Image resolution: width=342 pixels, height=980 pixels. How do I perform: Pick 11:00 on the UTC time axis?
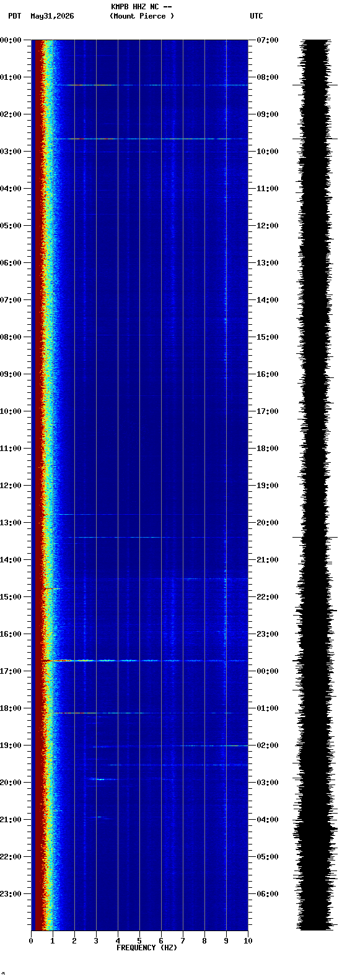(268, 189)
